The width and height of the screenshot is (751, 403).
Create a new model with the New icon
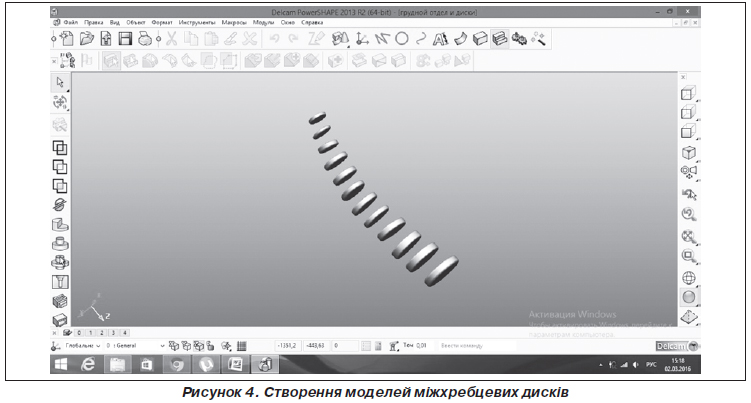coord(68,39)
